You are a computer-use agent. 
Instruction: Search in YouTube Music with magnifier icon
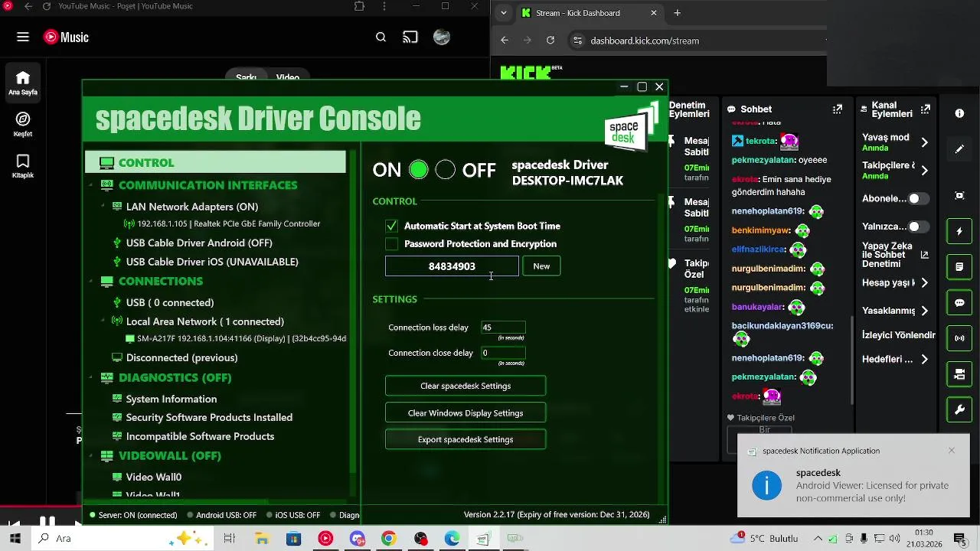pyautogui.click(x=381, y=37)
